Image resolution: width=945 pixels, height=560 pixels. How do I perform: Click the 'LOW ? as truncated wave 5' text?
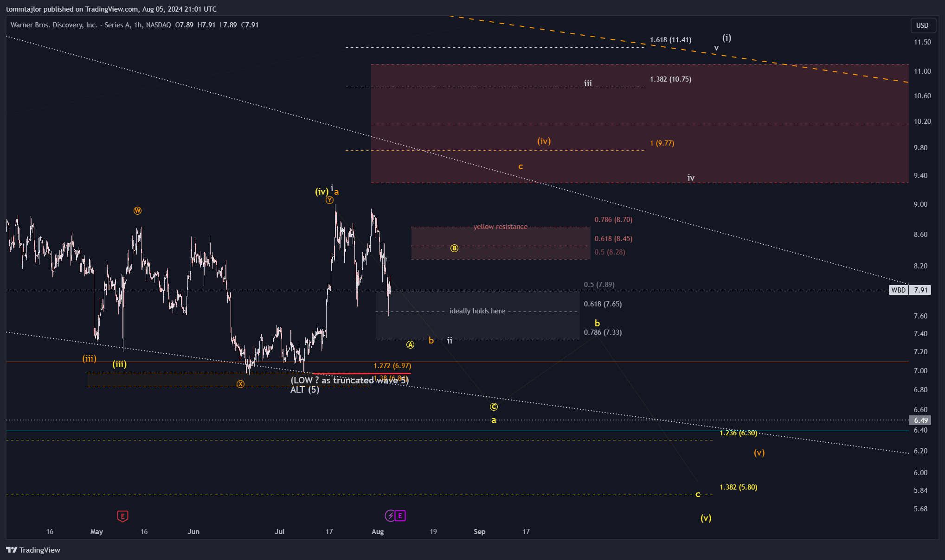point(350,380)
